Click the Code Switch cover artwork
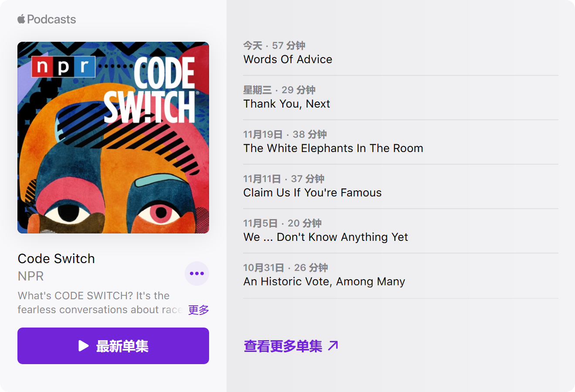The image size is (575, 392). [113, 138]
